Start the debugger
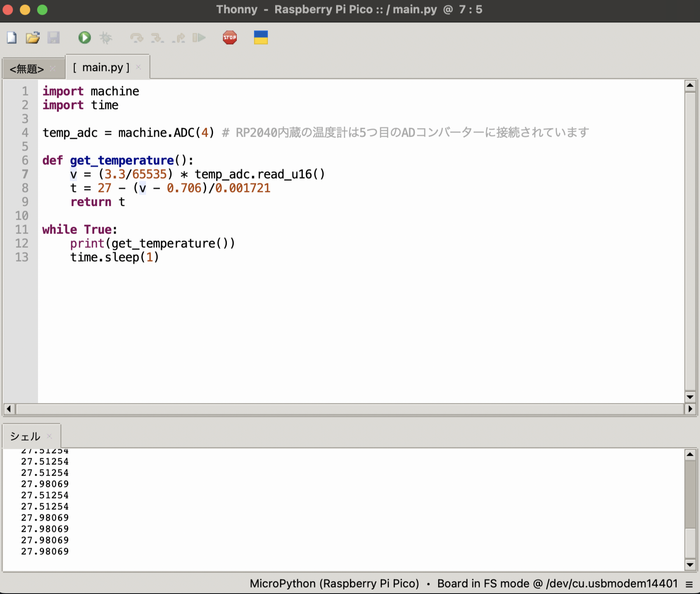This screenshot has height=594, width=700. [106, 38]
